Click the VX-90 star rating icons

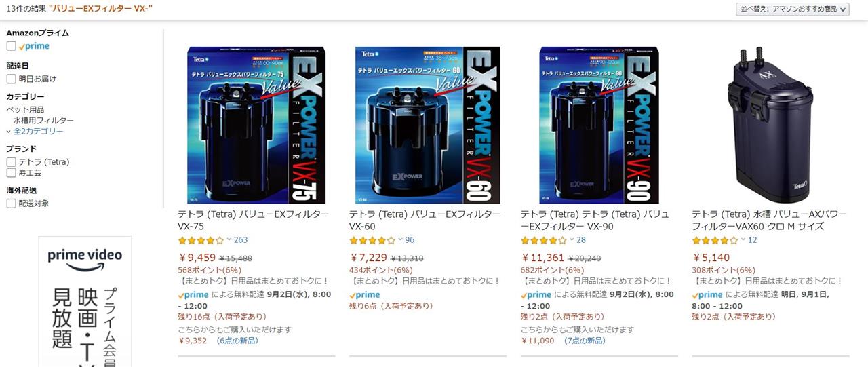[544, 240]
